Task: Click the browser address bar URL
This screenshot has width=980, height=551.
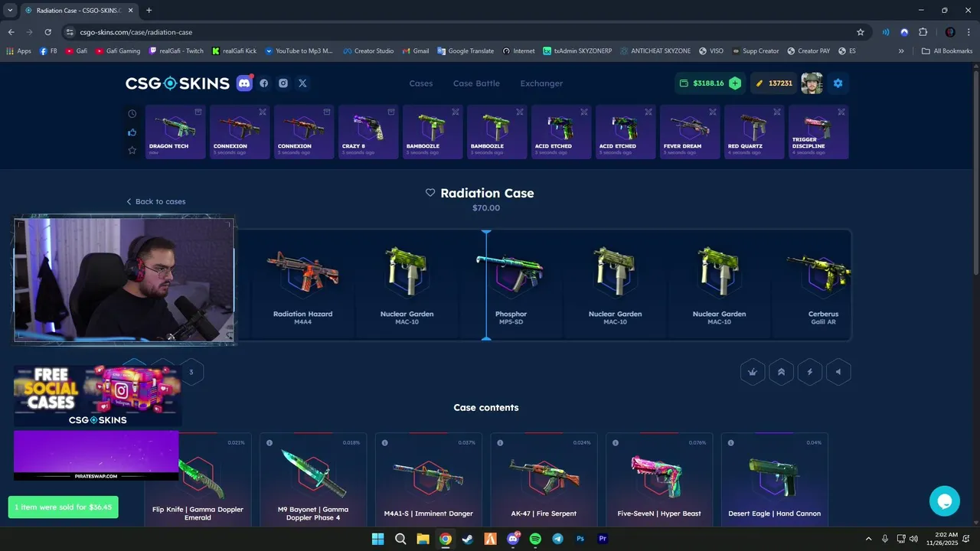Action: click(136, 32)
